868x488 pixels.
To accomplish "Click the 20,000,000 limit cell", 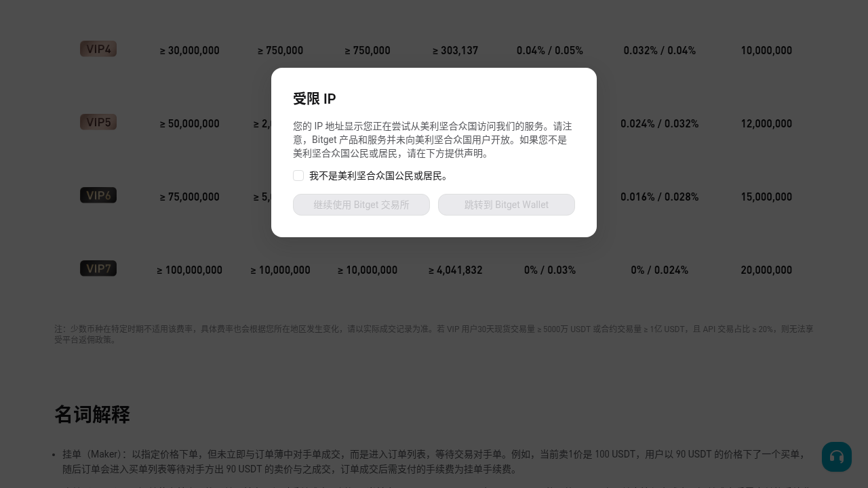I will tap(766, 270).
